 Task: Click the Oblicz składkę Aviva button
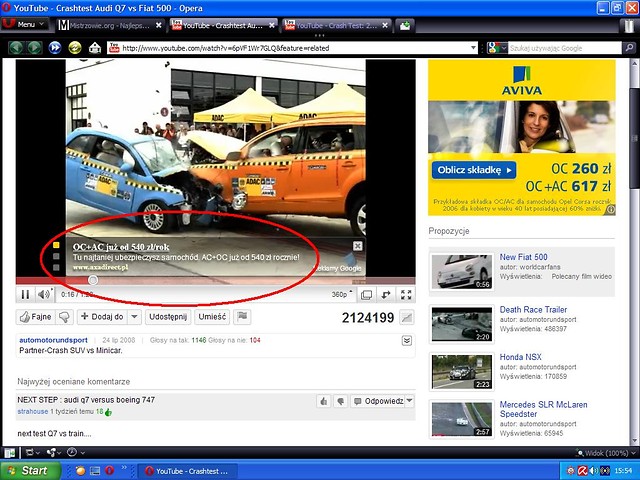474,170
